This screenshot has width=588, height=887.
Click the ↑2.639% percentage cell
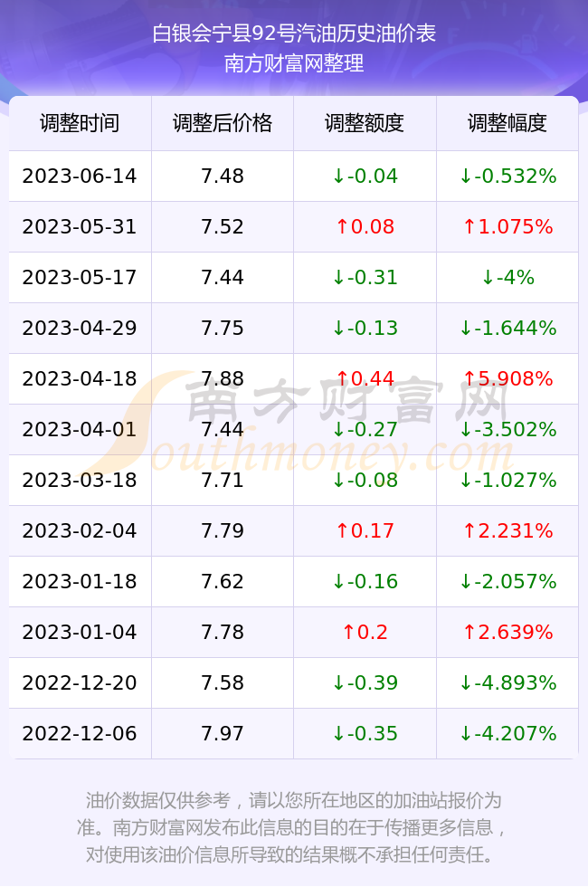pyautogui.click(x=507, y=632)
